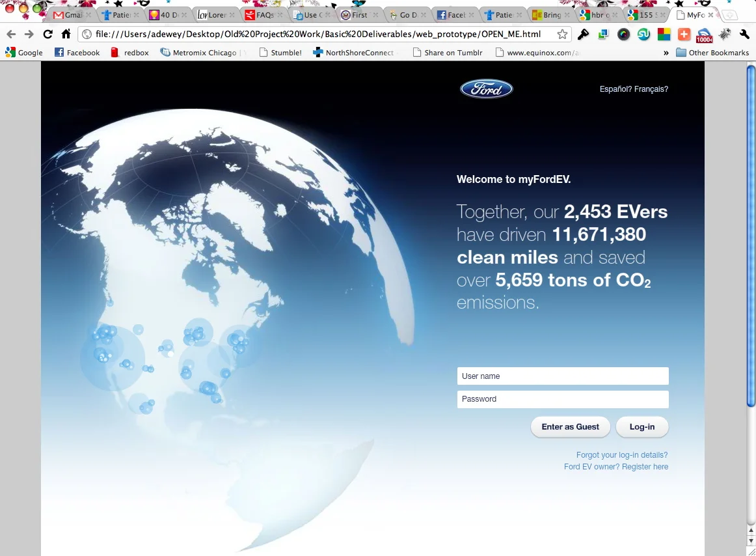Open the Google bookmark
Screen dimensions: 756x556
pyautogui.click(x=24, y=53)
